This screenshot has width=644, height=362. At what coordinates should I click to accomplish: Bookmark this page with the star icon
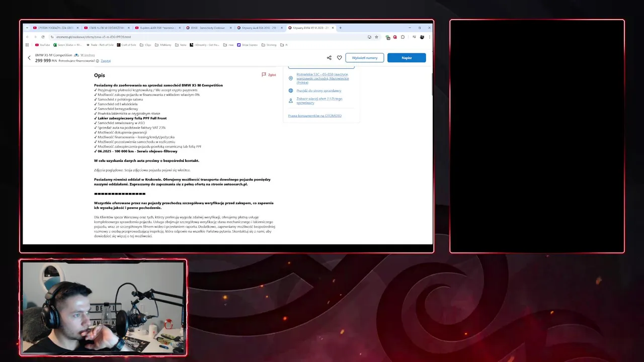tap(376, 37)
